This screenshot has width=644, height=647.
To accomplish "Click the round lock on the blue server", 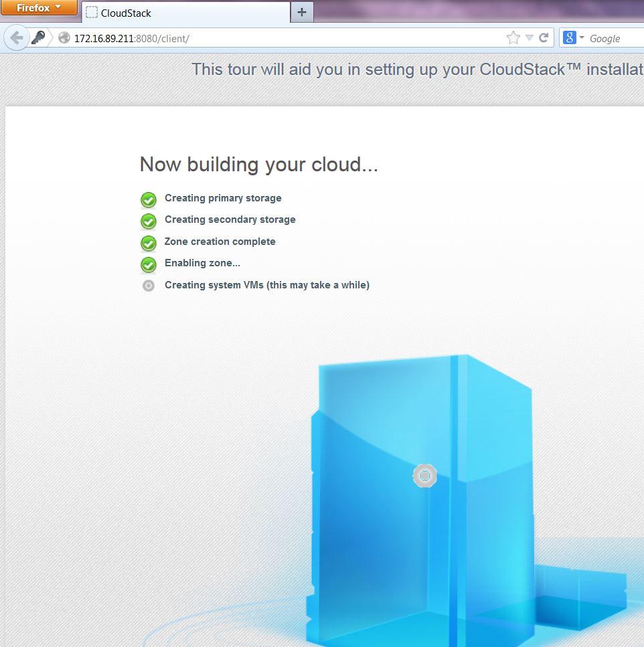I will (x=425, y=476).
